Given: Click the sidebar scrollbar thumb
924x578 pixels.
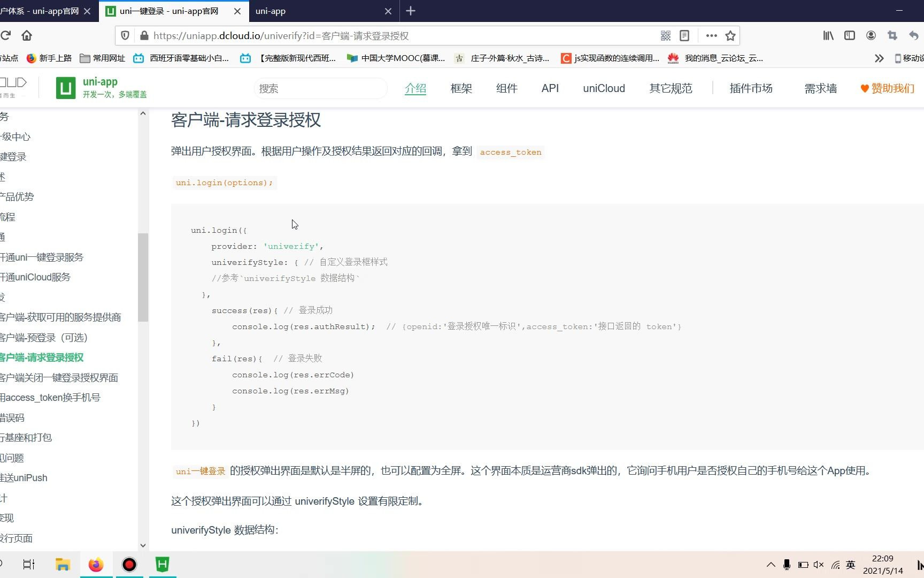Looking at the screenshot, I should coord(143,277).
